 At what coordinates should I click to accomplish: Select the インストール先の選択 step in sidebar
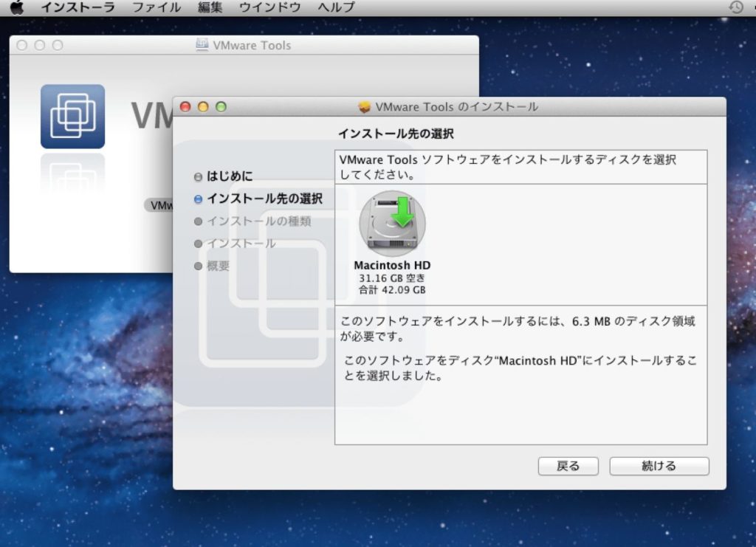pyautogui.click(x=258, y=199)
